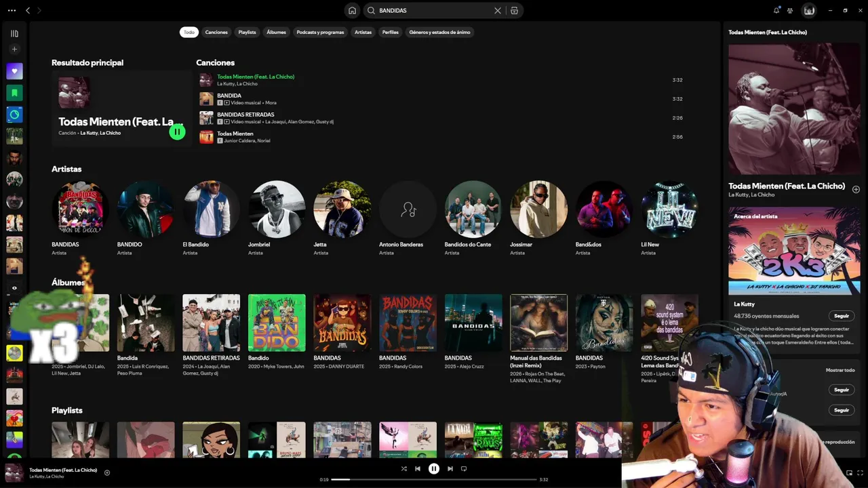Viewport: 868px width, 488px height.
Task: Play the song BANDIDA by Mora
Action: point(441,99)
